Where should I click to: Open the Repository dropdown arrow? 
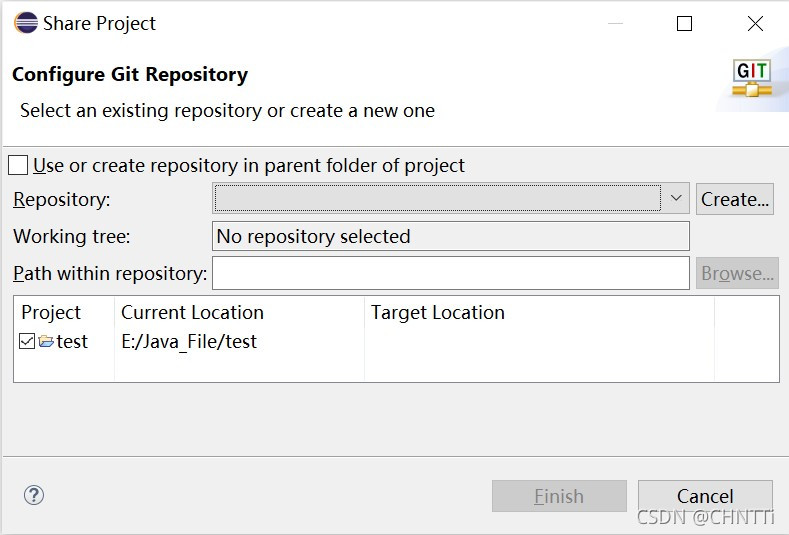pos(676,198)
